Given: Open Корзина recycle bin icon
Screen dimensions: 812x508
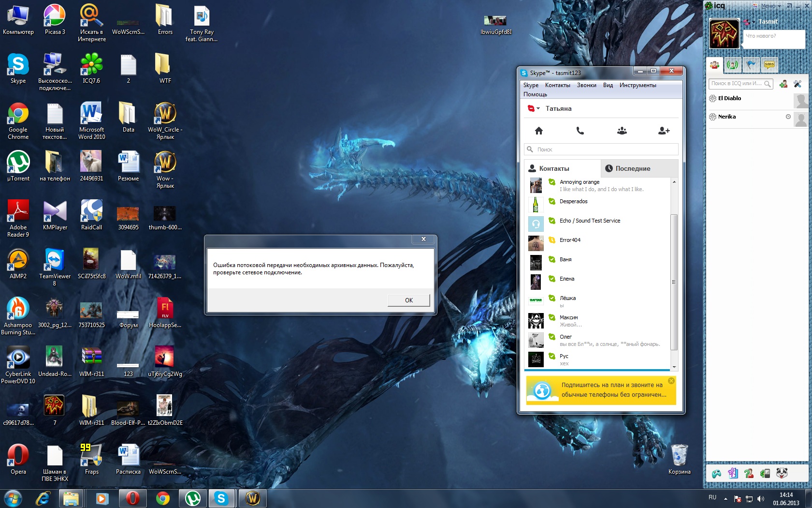Looking at the screenshot, I should pyautogui.click(x=679, y=460).
